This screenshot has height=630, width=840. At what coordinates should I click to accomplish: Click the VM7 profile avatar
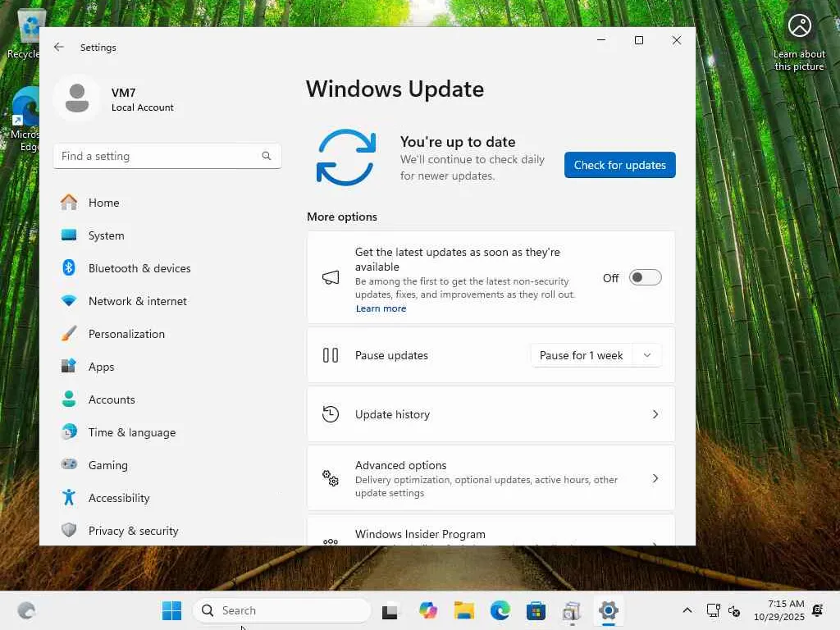[77, 98]
